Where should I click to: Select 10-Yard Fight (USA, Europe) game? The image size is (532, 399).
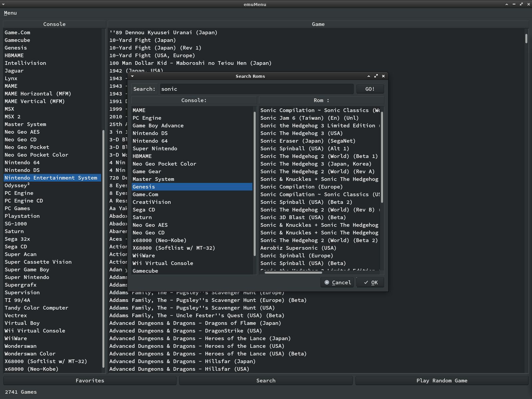(316, 56)
